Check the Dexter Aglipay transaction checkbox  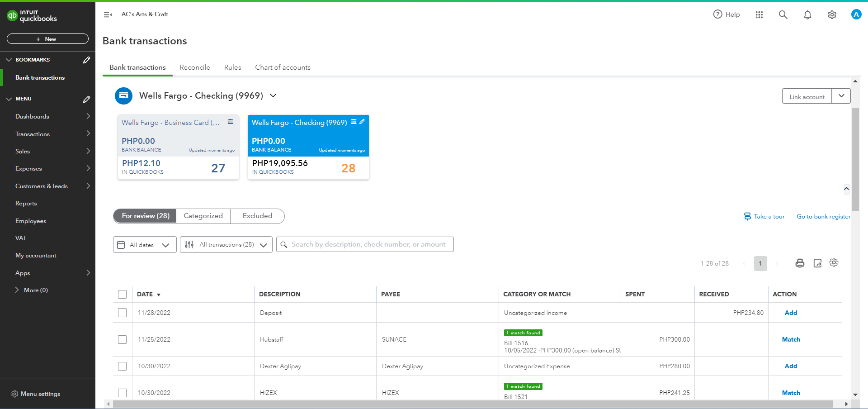pos(122,366)
